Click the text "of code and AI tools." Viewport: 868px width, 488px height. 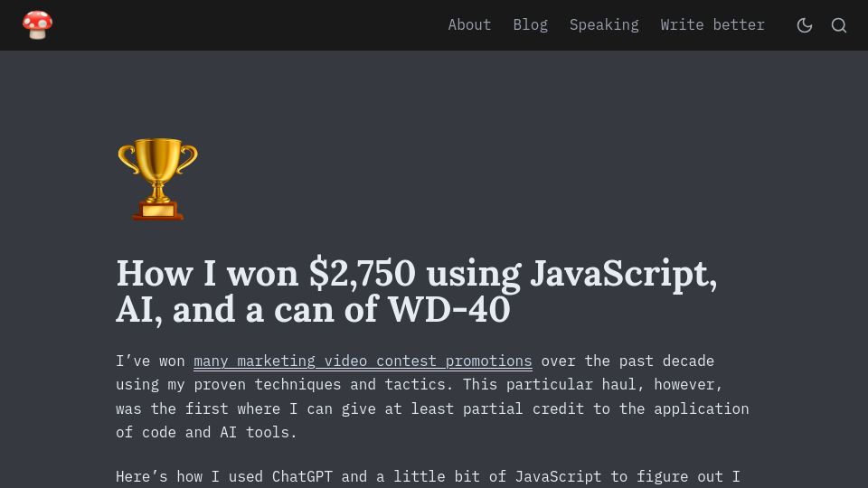pyautogui.click(x=206, y=432)
